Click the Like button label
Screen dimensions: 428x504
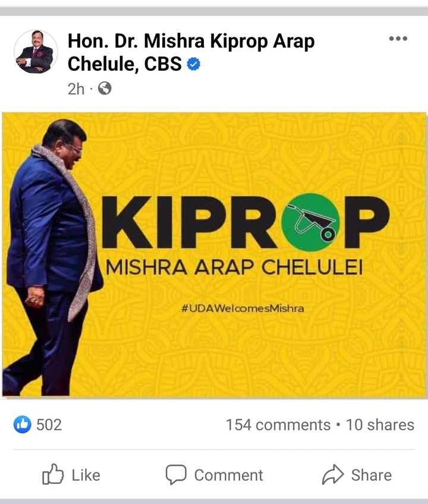coord(86,475)
